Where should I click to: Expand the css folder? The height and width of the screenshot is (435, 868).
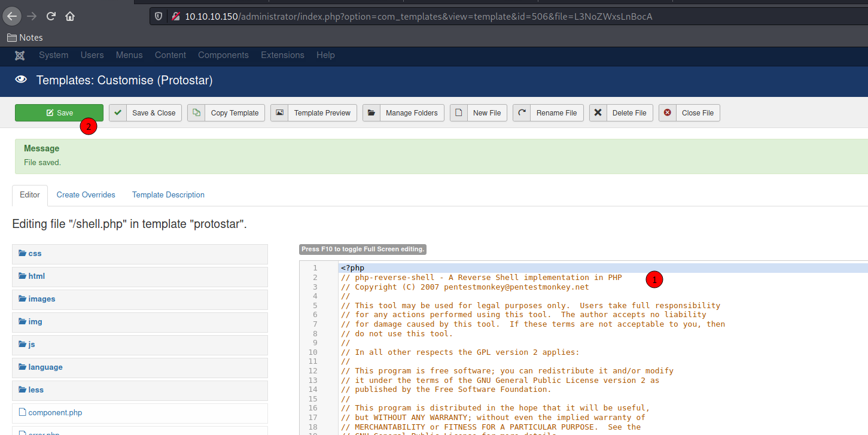tap(139, 254)
